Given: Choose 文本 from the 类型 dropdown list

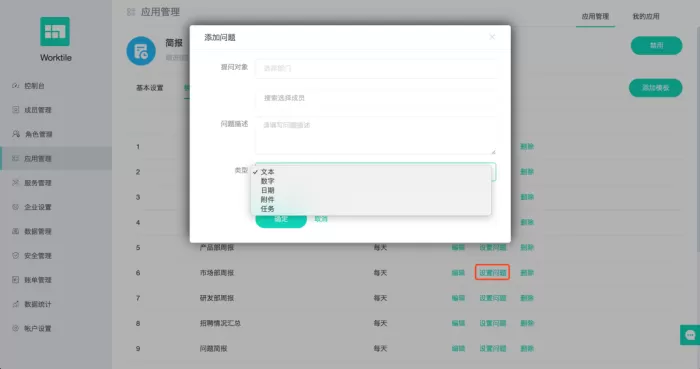Looking at the screenshot, I should (x=371, y=172).
